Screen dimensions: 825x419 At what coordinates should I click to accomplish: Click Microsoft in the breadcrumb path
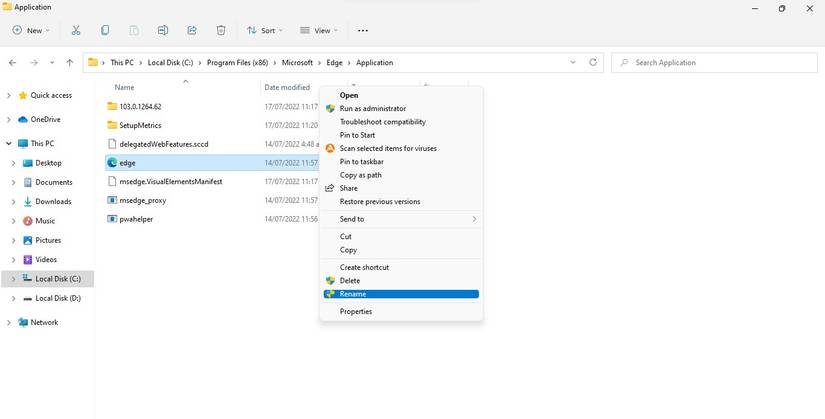click(297, 63)
